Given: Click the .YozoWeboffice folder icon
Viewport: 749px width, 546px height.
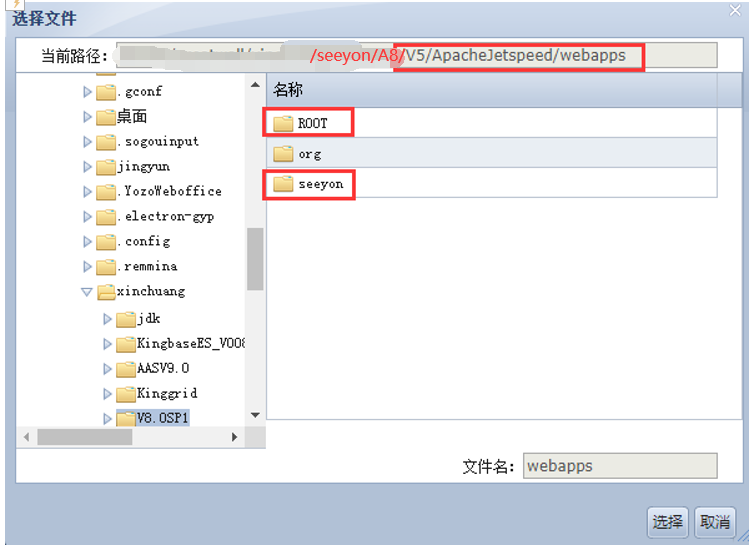Looking at the screenshot, I should pyautogui.click(x=106, y=192).
